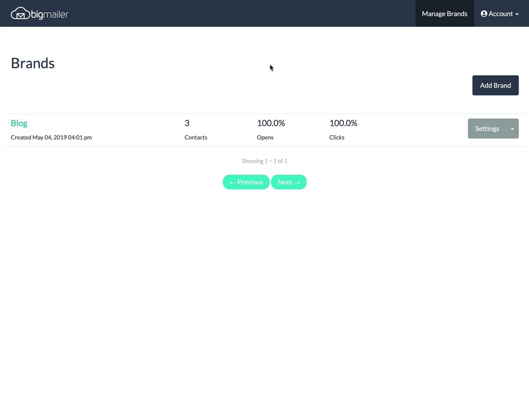Image resolution: width=529 pixels, height=420 pixels.
Task: Click the Add Brand button
Action: tap(496, 85)
